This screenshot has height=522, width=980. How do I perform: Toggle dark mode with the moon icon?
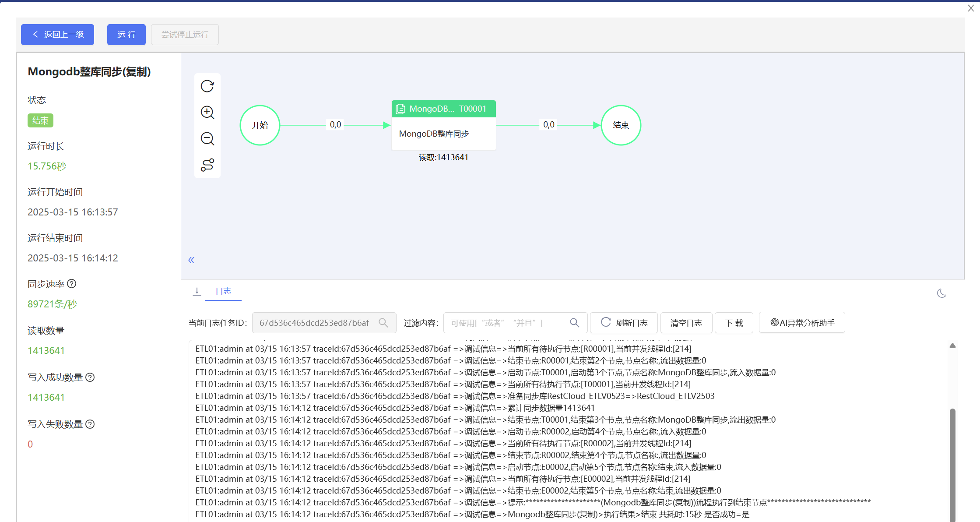(942, 293)
